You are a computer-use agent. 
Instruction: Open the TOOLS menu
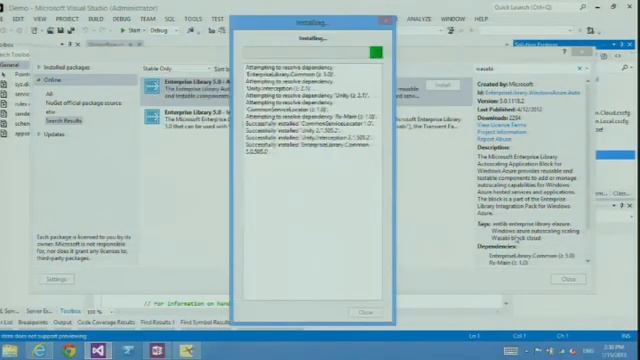pos(193,19)
